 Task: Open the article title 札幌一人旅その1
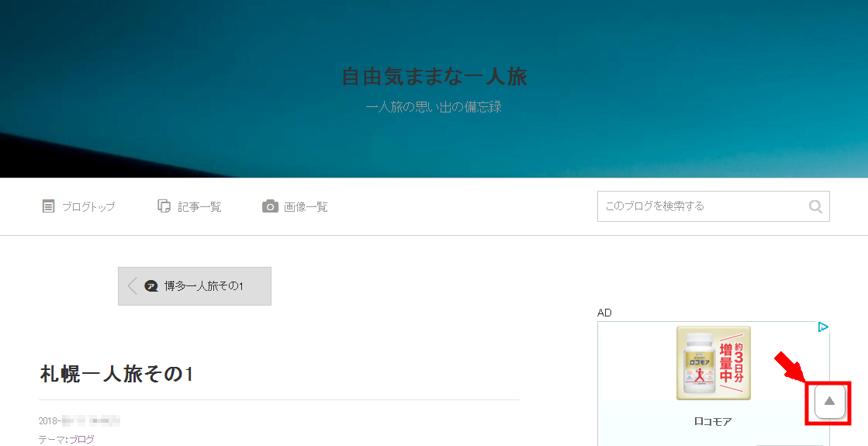pyautogui.click(x=116, y=374)
